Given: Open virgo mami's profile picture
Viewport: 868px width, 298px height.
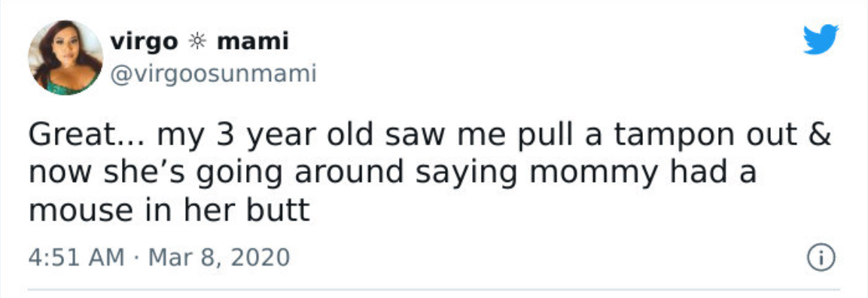Looking at the screenshot, I should pos(65,57).
